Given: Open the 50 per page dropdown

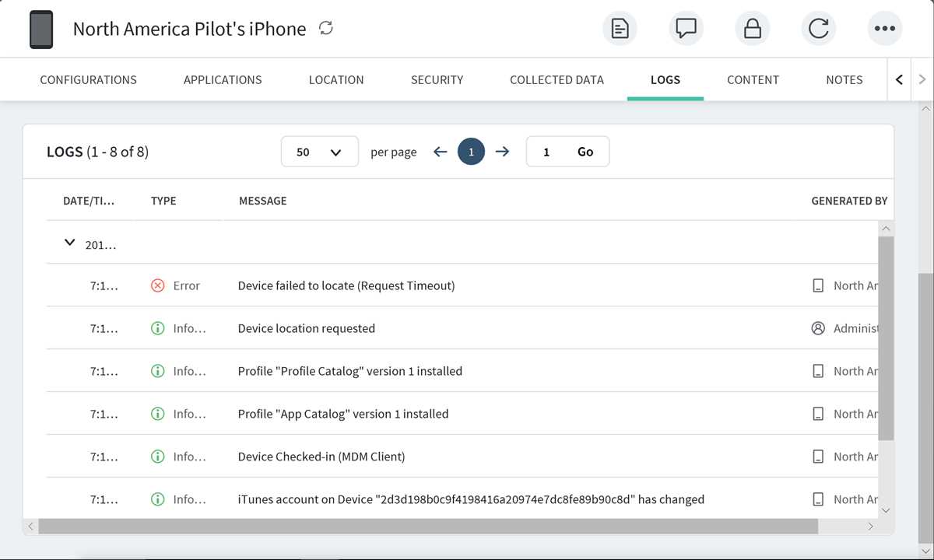Looking at the screenshot, I should point(319,152).
